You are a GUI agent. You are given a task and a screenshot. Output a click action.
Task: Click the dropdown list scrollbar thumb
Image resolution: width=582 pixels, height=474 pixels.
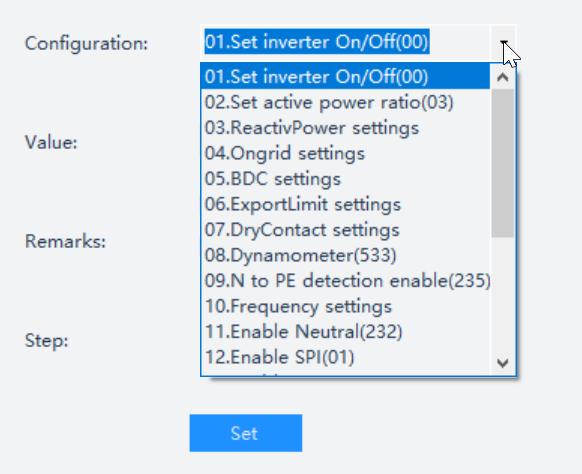(x=503, y=163)
